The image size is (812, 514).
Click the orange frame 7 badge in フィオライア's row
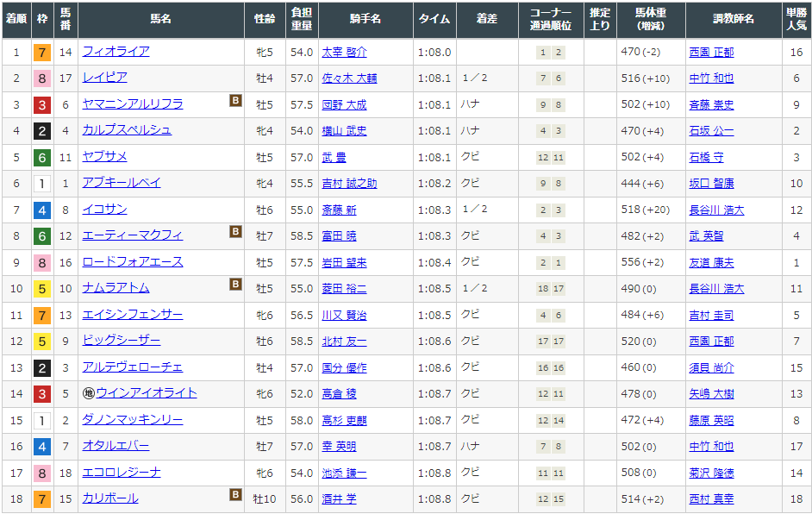tap(41, 53)
